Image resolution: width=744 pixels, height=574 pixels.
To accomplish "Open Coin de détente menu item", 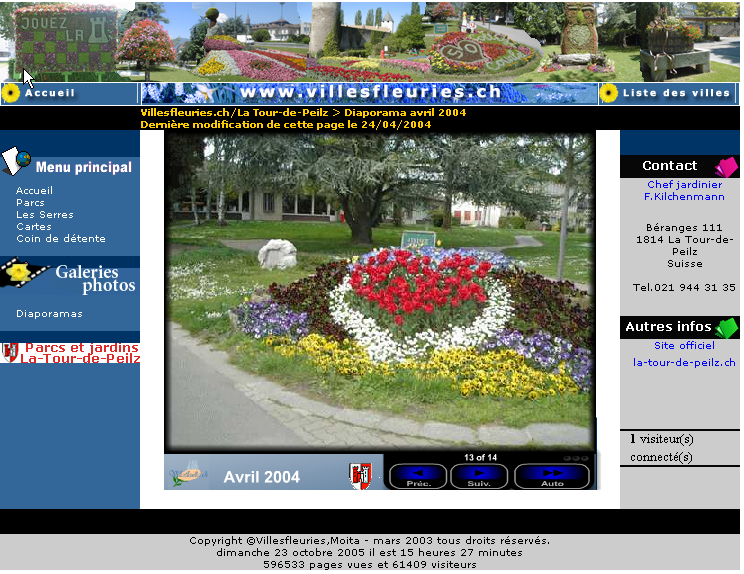I will coord(61,238).
